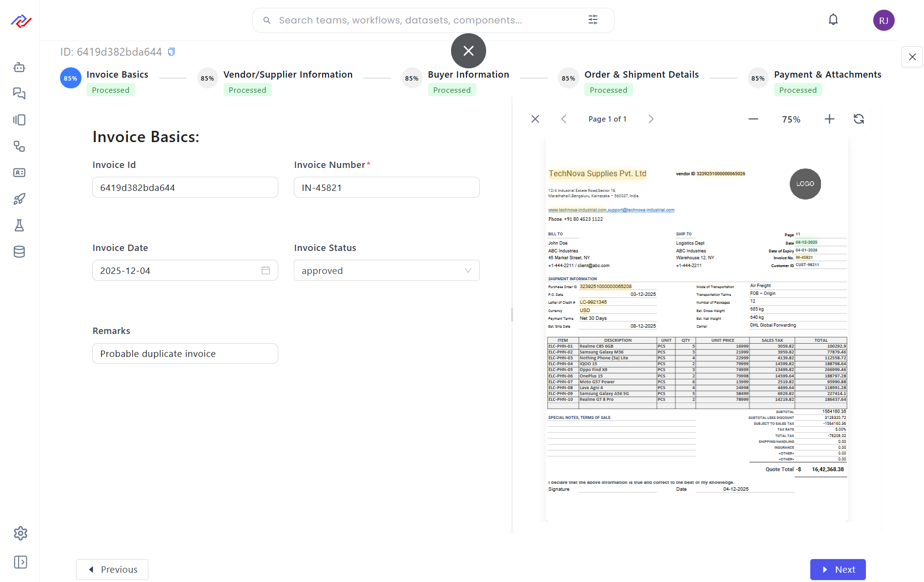Go back with the Previous button
Image resolution: width=924 pixels, height=582 pixels.
[112, 569]
